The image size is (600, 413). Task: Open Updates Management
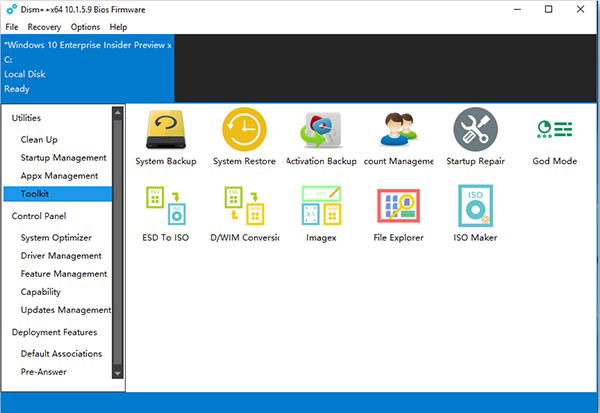[x=66, y=310]
